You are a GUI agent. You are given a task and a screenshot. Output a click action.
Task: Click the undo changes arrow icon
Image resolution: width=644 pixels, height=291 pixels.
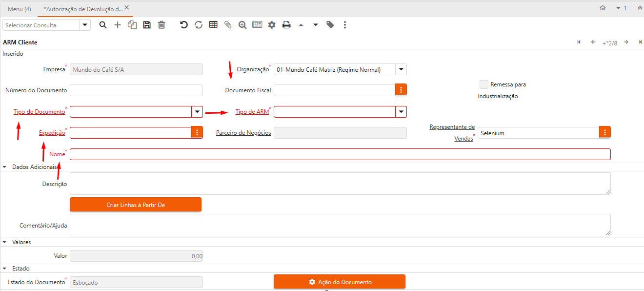pos(184,25)
